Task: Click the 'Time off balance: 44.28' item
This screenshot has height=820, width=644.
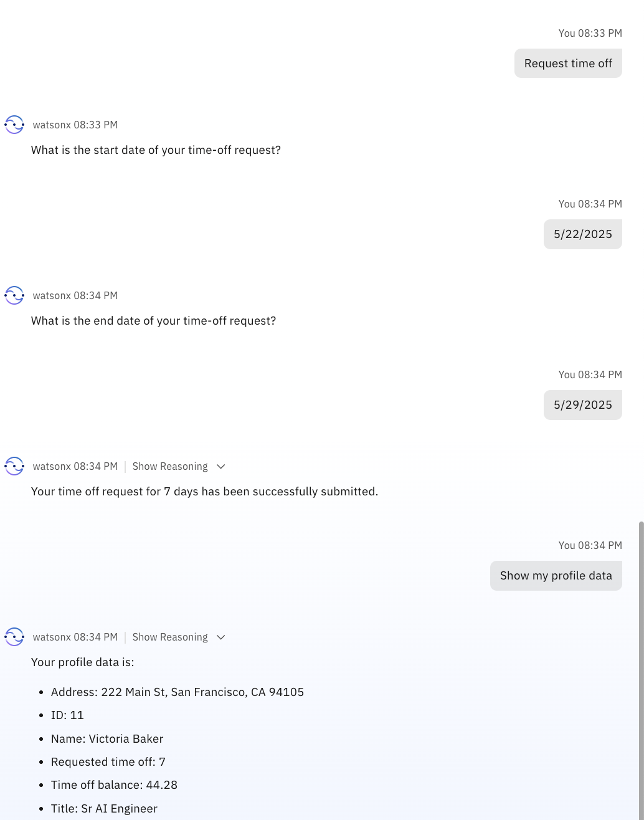Action: coord(114,785)
